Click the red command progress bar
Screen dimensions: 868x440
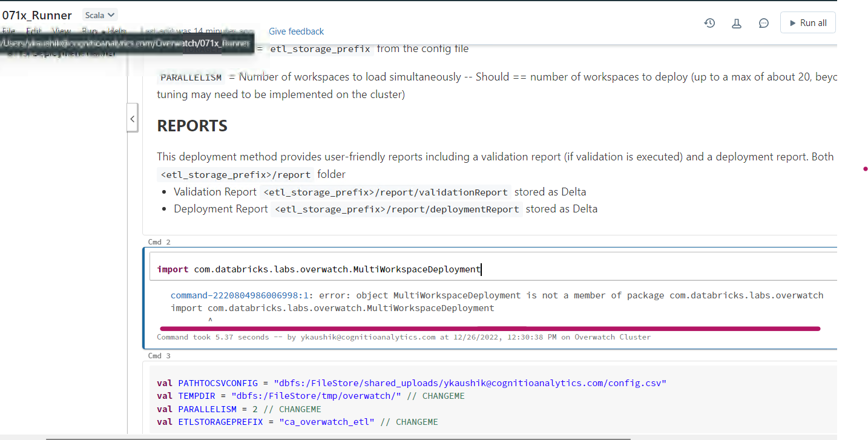(489, 328)
